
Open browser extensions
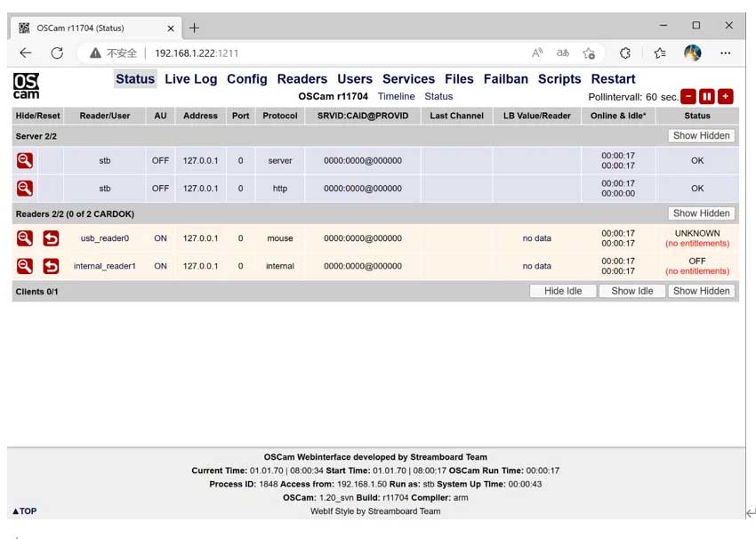click(x=625, y=53)
